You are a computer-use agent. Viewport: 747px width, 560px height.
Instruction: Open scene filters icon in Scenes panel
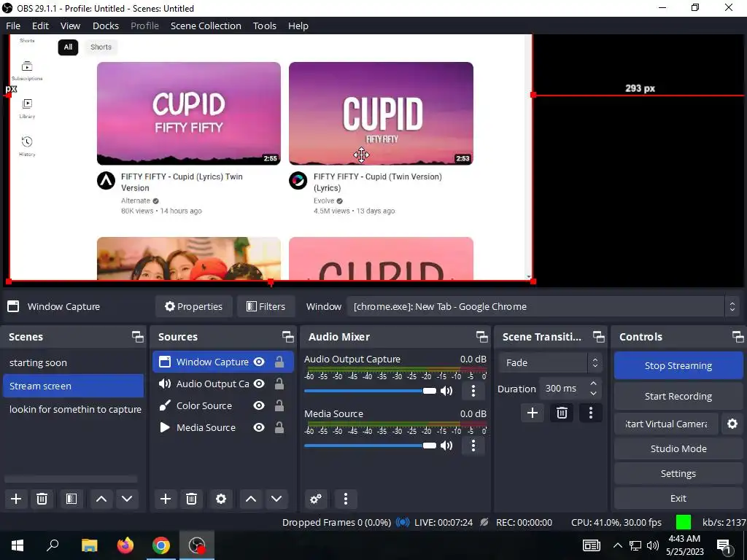coord(71,499)
